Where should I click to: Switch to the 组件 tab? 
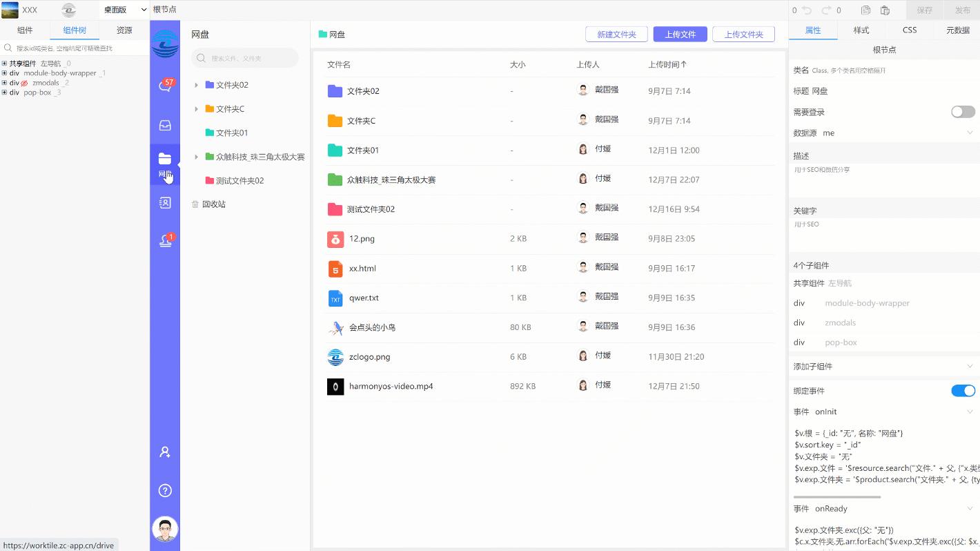(x=25, y=30)
